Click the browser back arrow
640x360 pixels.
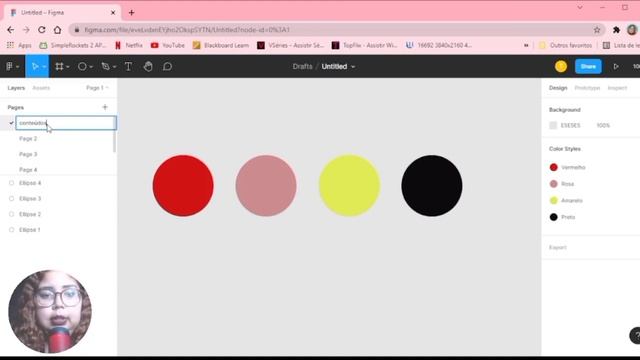click(11, 30)
